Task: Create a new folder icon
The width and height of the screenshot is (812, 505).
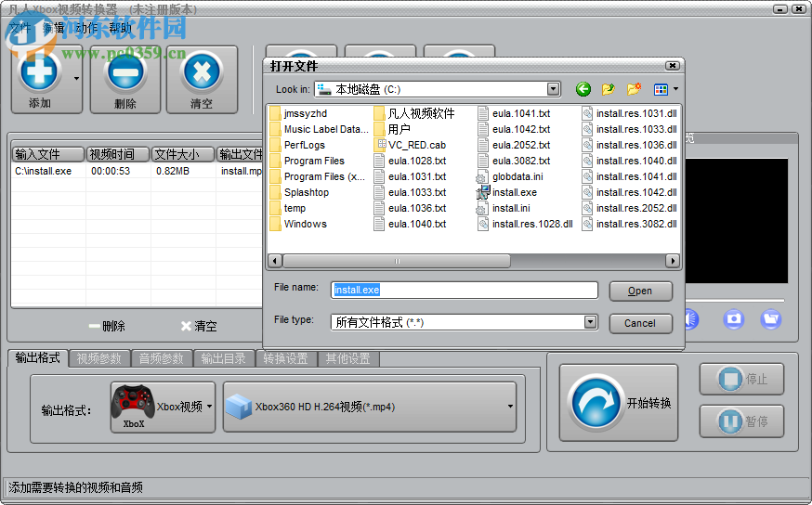Action: coord(634,89)
